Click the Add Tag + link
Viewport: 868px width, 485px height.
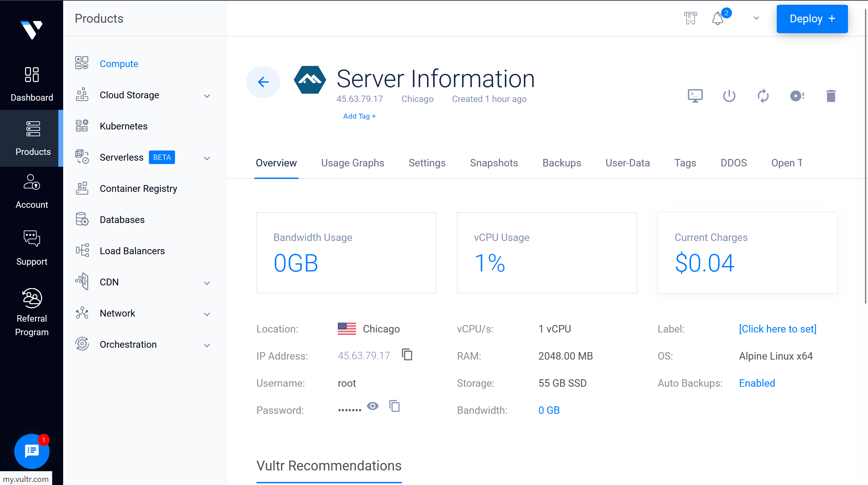(359, 116)
